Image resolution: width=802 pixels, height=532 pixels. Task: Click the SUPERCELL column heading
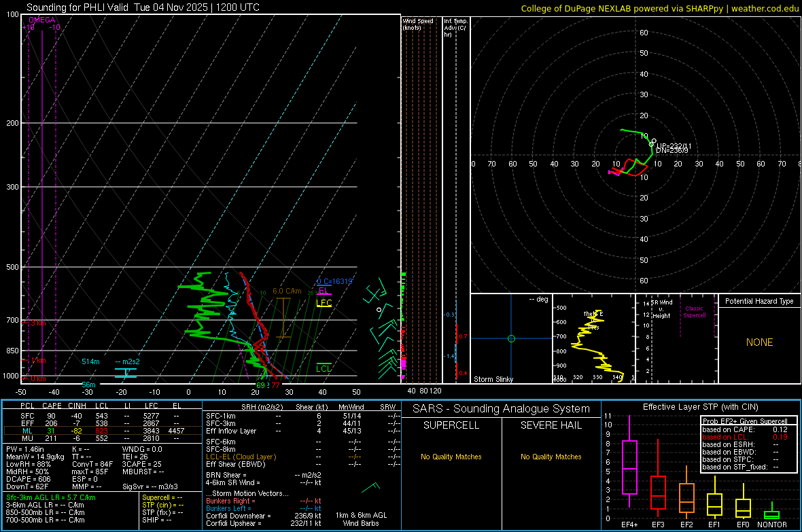(451, 425)
